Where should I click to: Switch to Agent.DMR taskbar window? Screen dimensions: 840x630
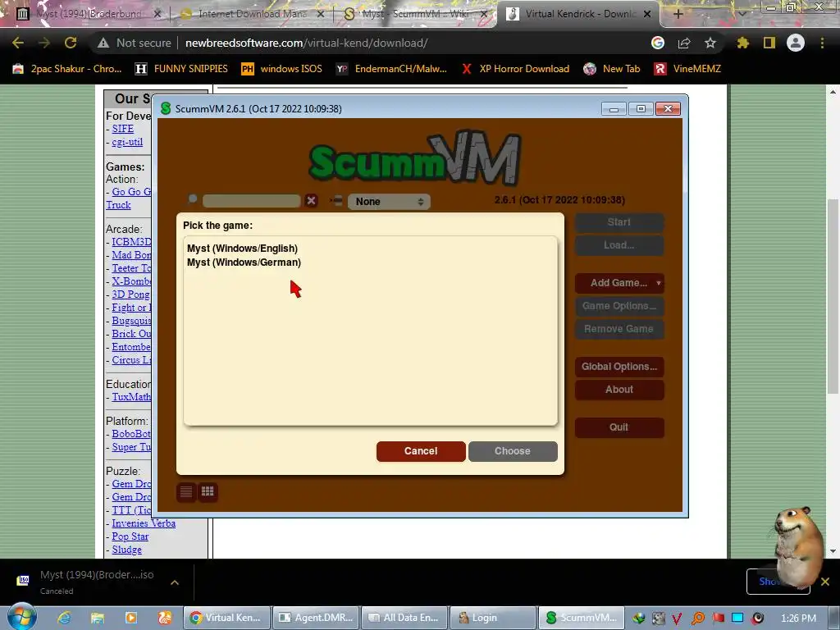tap(316, 618)
